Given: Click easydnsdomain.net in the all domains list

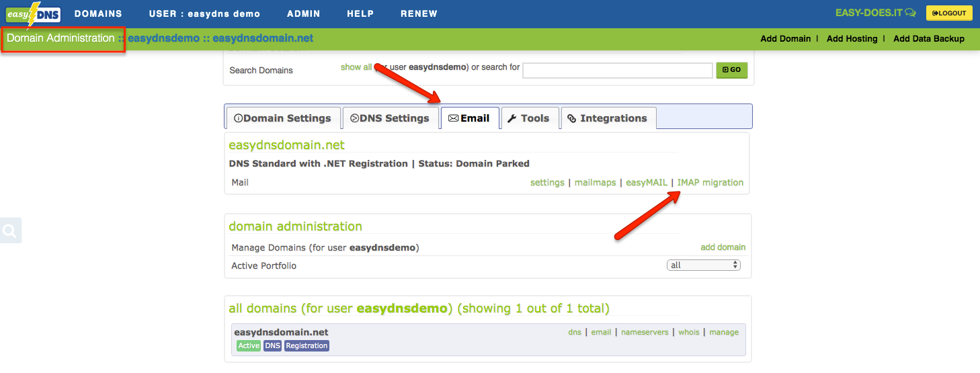Looking at the screenshot, I should coord(281,332).
